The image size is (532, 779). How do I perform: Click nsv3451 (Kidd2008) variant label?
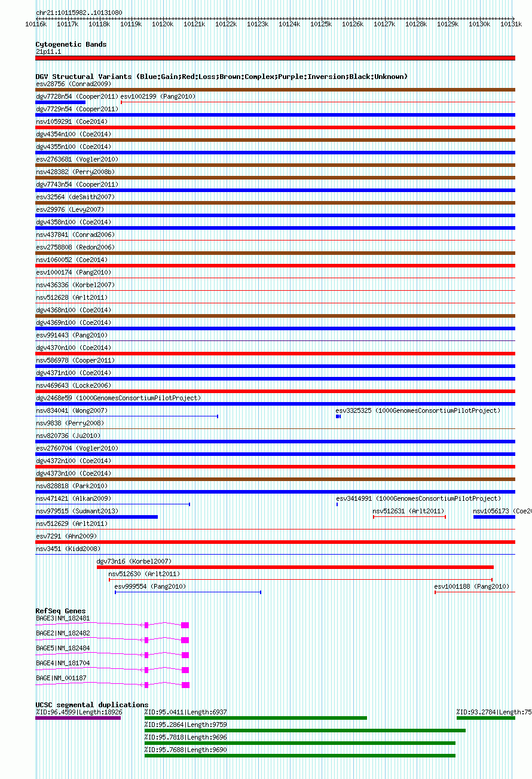click(68, 549)
